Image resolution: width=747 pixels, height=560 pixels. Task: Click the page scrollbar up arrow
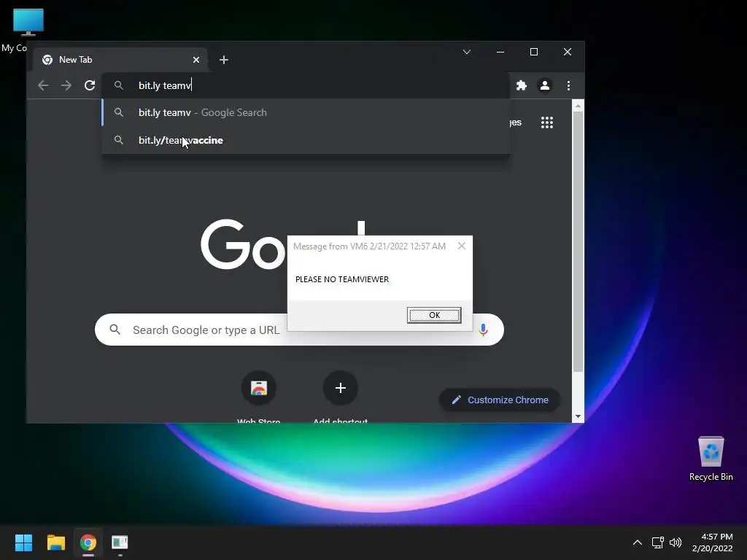pyautogui.click(x=578, y=106)
